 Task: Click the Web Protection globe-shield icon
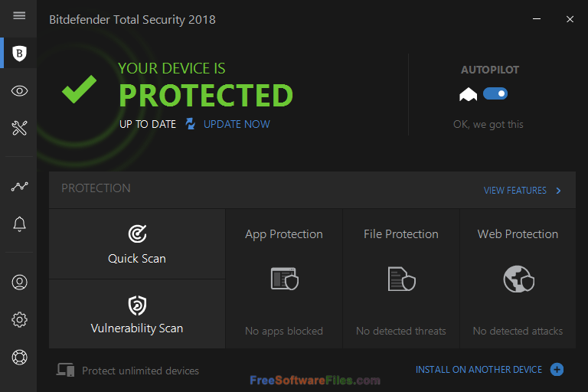[518, 279]
